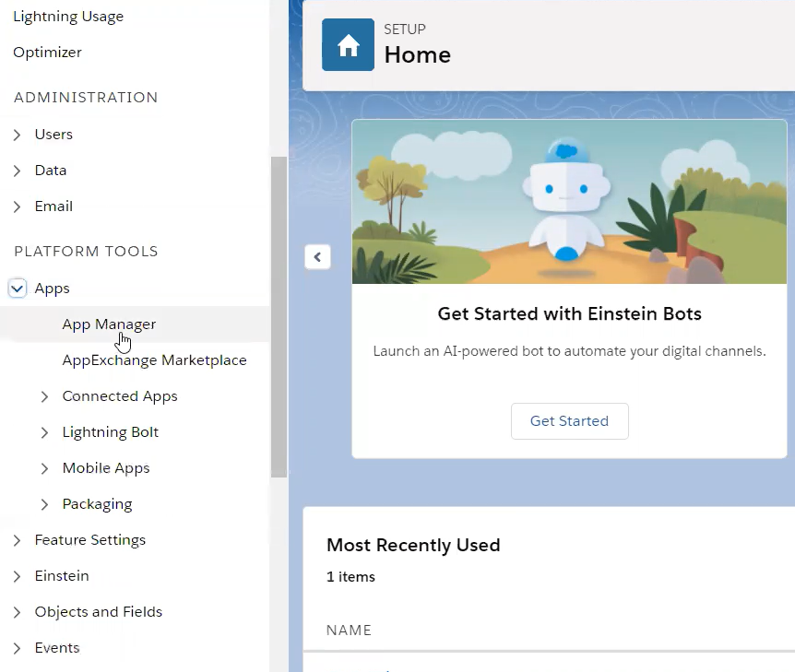795x672 pixels.
Task: Expand the Email section chevron
Action: [x=17, y=206]
